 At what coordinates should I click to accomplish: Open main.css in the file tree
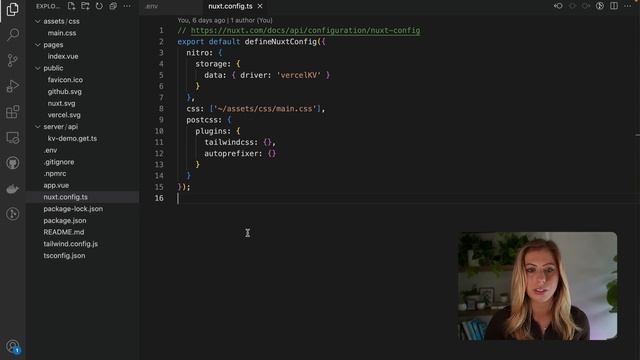[62, 33]
